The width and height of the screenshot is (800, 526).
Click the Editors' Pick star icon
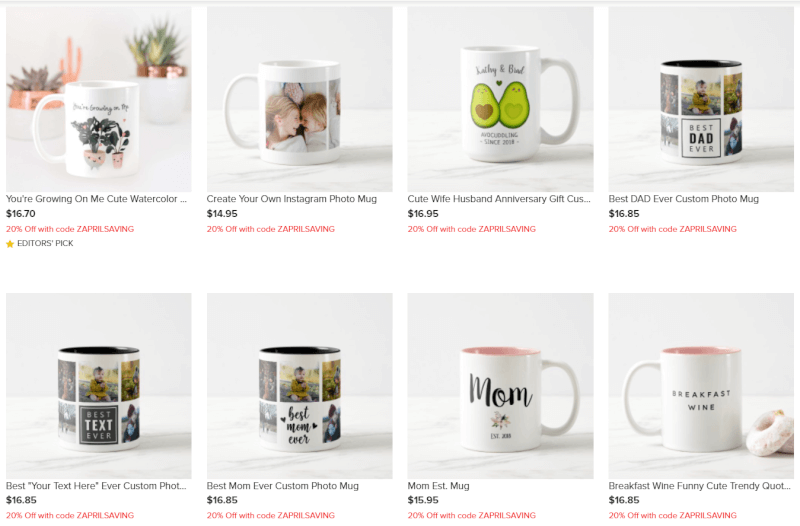10,244
